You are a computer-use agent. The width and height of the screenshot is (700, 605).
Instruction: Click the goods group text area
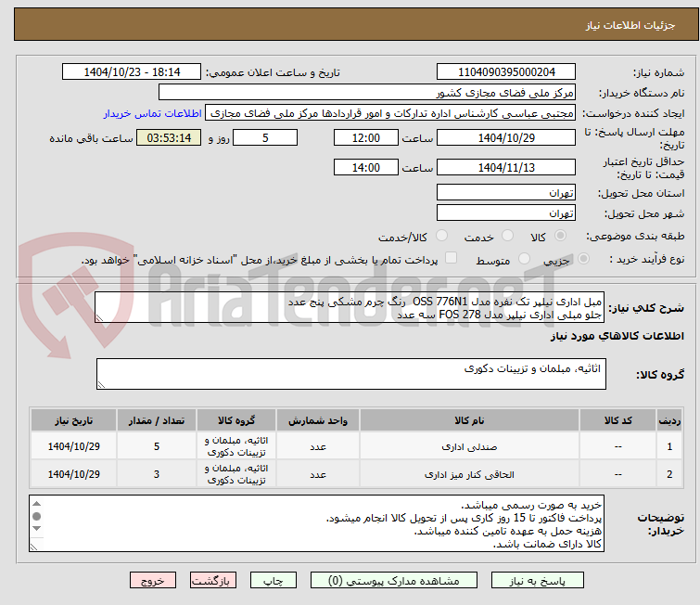[350, 374]
